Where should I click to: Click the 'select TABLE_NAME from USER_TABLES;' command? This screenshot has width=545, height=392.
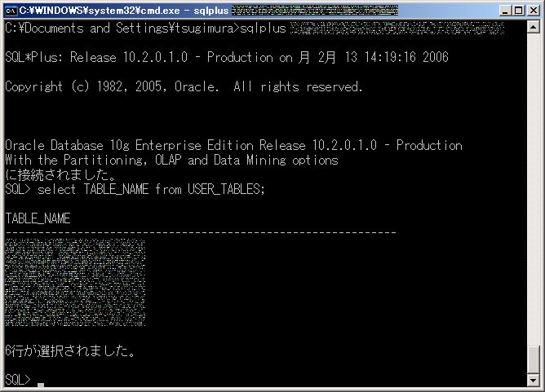click(151, 190)
